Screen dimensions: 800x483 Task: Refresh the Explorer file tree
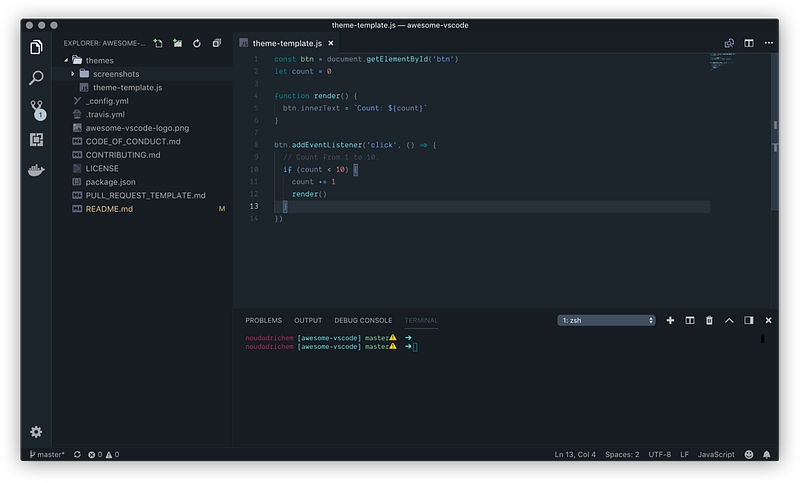click(197, 43)
